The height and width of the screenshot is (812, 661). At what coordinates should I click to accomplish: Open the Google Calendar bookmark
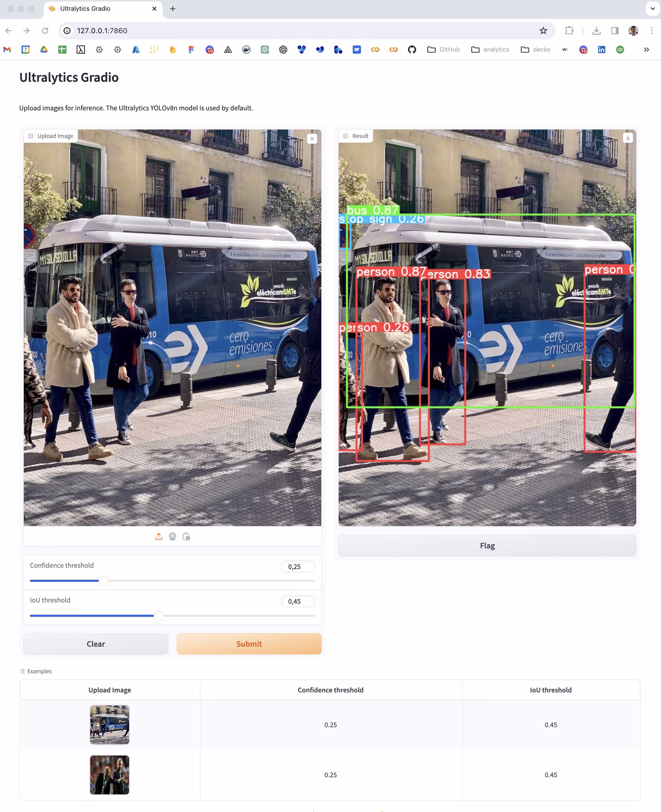coord(25,49)
